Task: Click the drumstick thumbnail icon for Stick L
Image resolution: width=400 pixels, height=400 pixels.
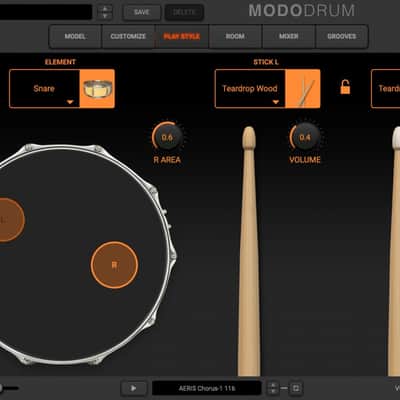Action: (303, 89)
